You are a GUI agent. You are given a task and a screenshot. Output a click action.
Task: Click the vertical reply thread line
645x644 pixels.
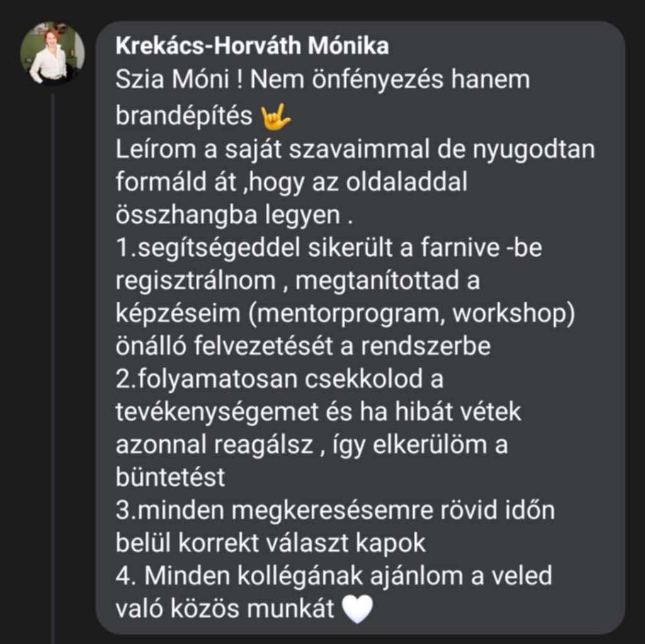point(53,368)
